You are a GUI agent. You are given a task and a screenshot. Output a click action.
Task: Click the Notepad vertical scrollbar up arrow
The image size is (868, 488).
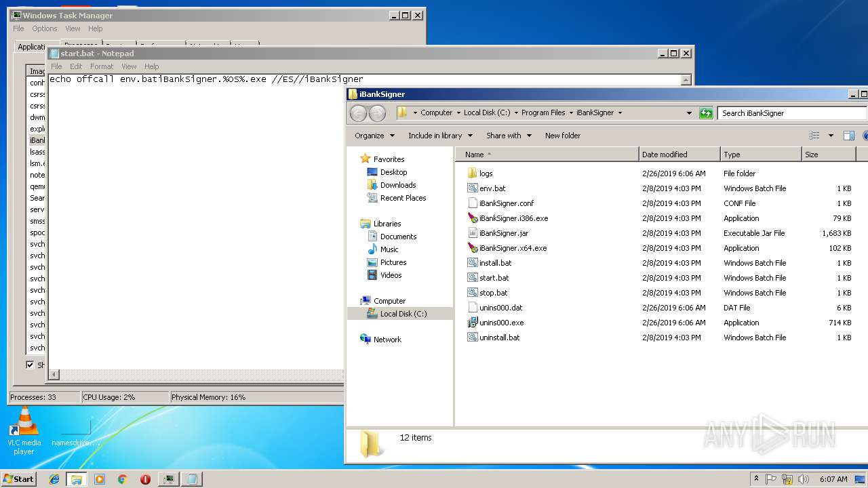(x=686, y=80)
